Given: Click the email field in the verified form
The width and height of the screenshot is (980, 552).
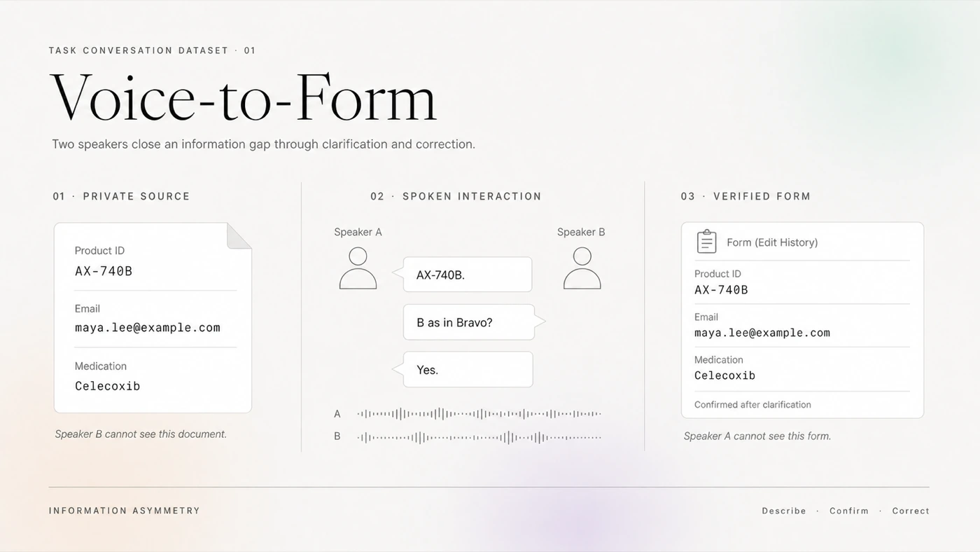Looking at the screenshot, I should [x=762, y=333].
